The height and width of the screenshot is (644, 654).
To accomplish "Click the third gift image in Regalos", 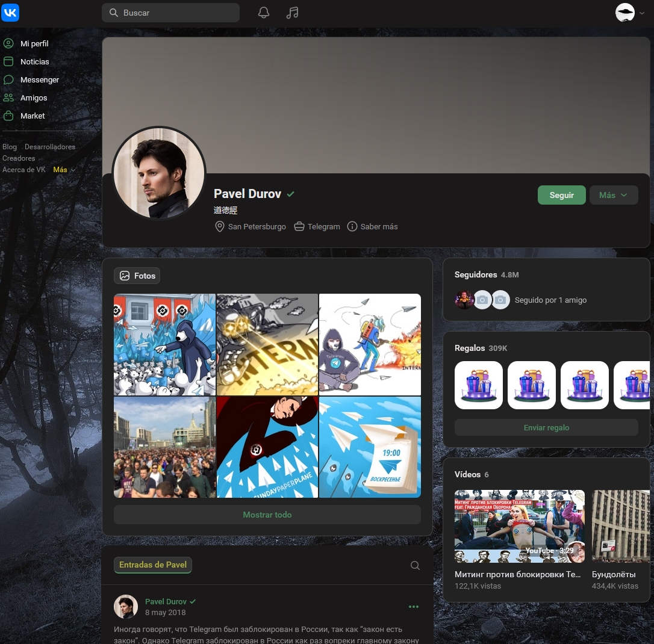I will click(584, 385).
